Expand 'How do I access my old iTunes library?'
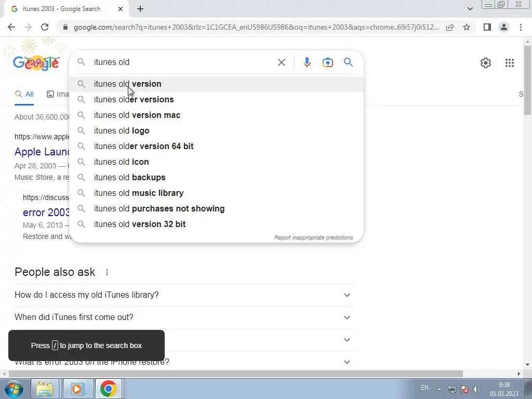 184,295
